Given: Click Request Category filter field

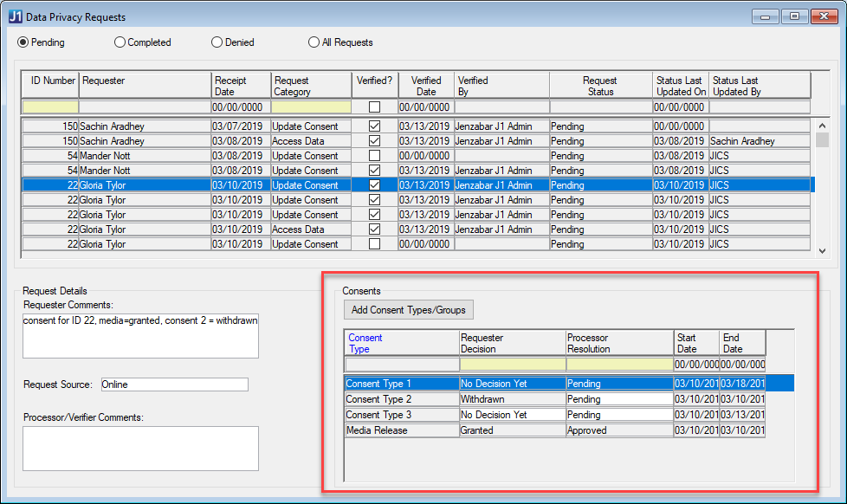Looking at the screenshot, I should [311, 107].
